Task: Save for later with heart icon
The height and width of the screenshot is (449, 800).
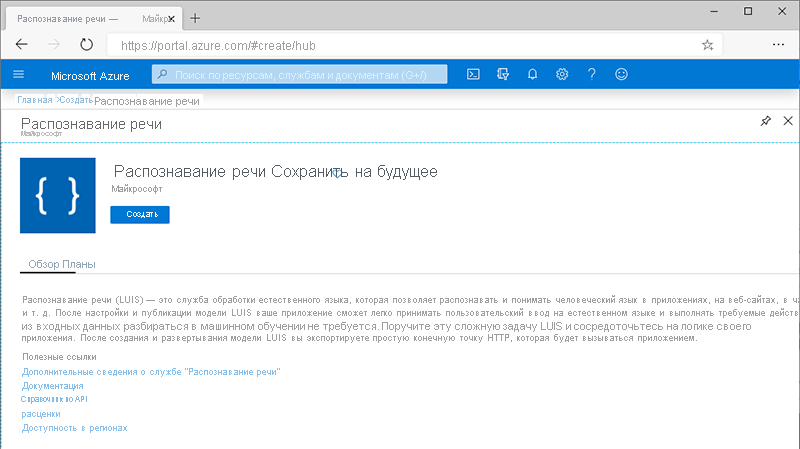Action: click(337, 174)
